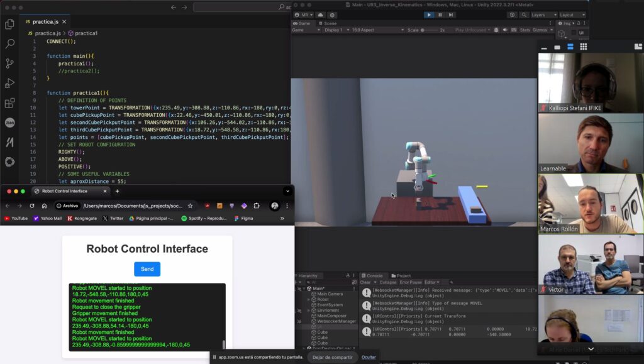Toggle the Stats overlay in Game view
Image resolution: width=644 pixels, height=364 pixels.
[525, 30]
